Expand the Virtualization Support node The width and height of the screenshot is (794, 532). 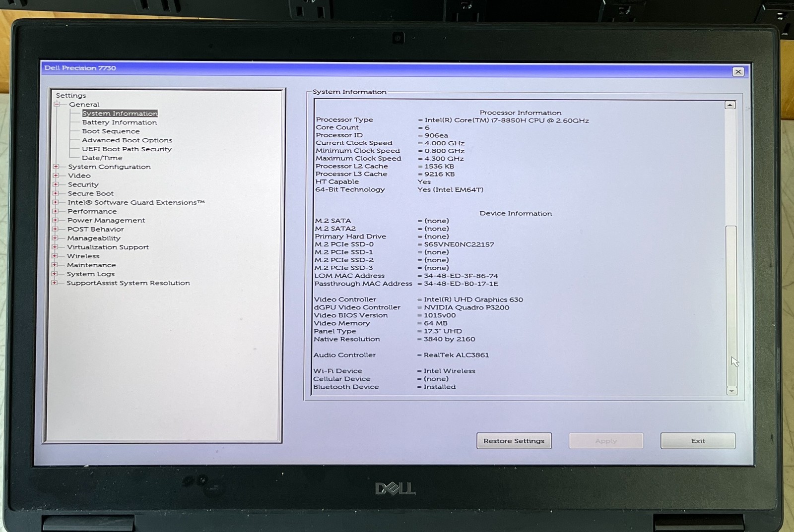[55, 247]
